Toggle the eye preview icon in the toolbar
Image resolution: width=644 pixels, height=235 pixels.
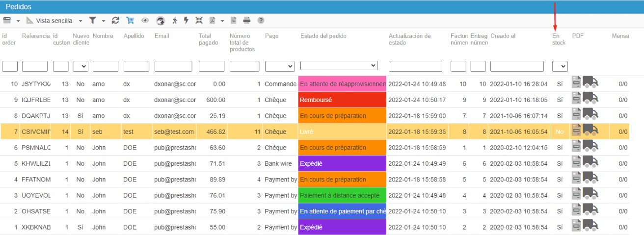pyautogui.click(x=145, y=21)
